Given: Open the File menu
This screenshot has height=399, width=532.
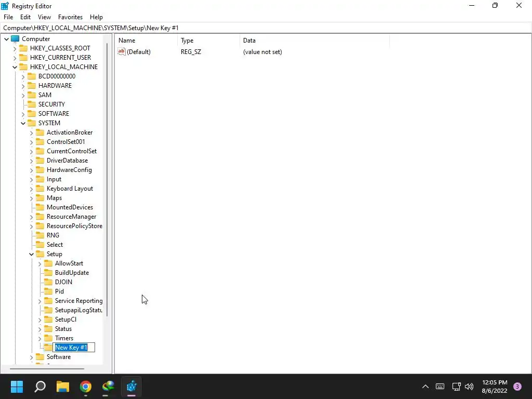Looking at the screenshot, I should [8, 17].
